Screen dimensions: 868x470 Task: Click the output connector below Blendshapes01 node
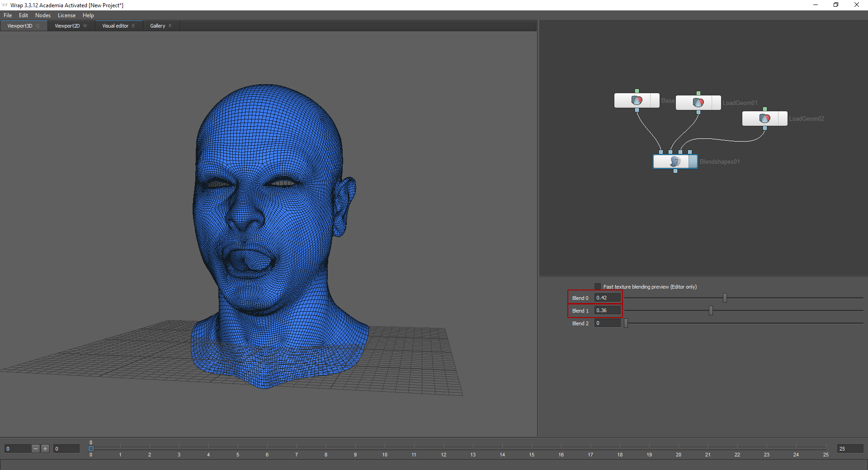pos(675,171)
